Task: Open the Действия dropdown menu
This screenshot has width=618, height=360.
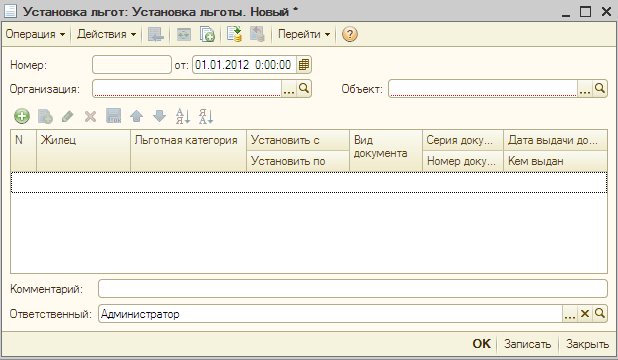Action: click(106, 34)
